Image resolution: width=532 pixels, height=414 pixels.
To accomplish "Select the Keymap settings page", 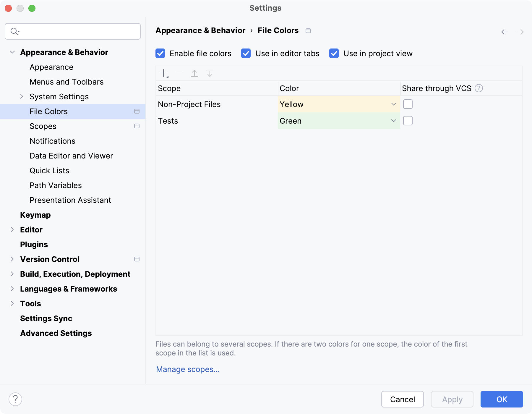I will coord(35,215).
